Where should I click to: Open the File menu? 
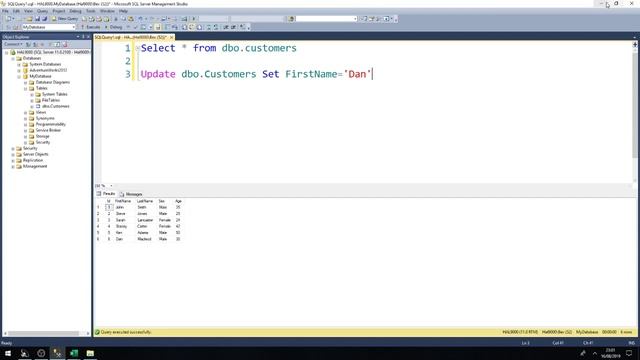[5, 11]
